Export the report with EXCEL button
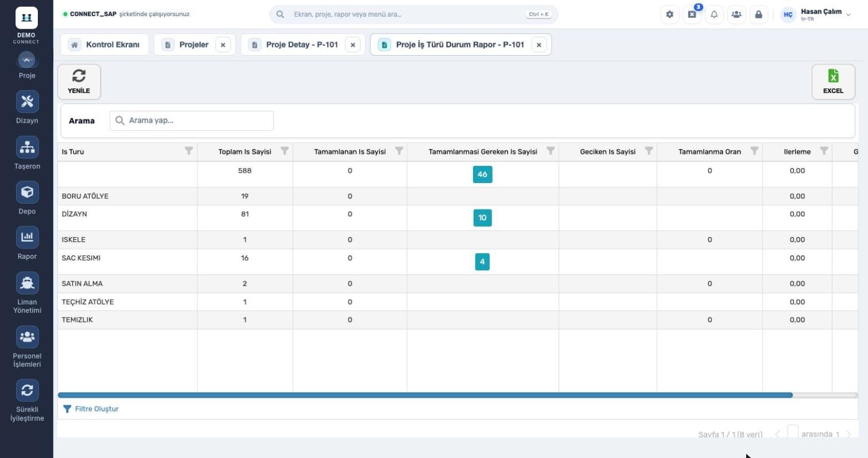 click(x=833, y=81)
